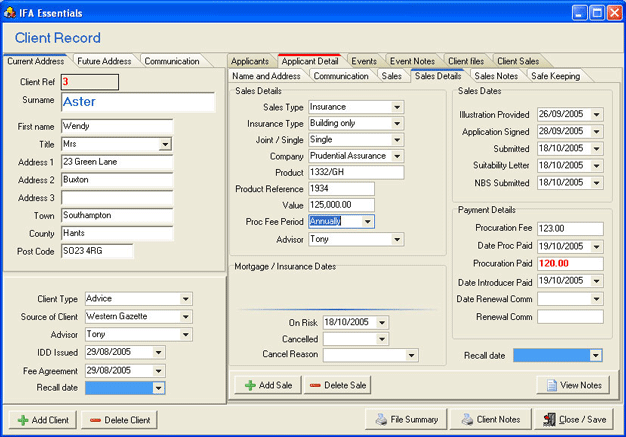Click the empty Address 3 field
This screenshot has height=437, width=626.
click(117, 198)
